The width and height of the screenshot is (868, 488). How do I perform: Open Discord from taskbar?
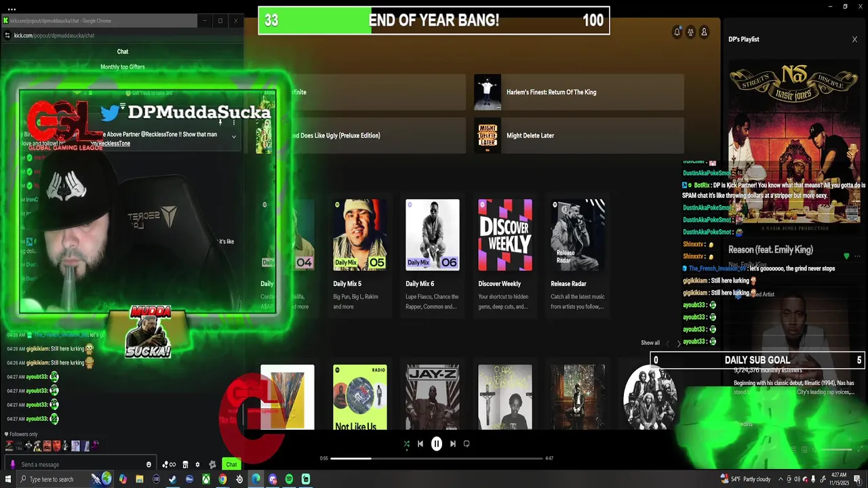[273, 479]
